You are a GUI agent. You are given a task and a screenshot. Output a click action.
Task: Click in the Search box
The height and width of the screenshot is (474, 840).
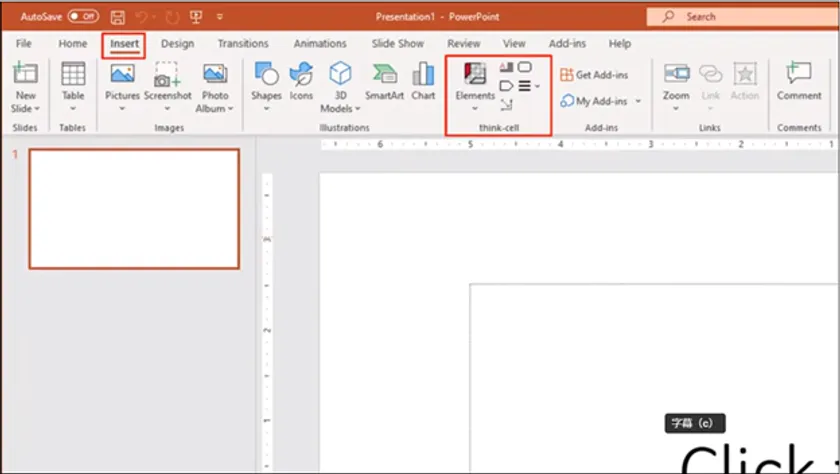coord(740,17)
